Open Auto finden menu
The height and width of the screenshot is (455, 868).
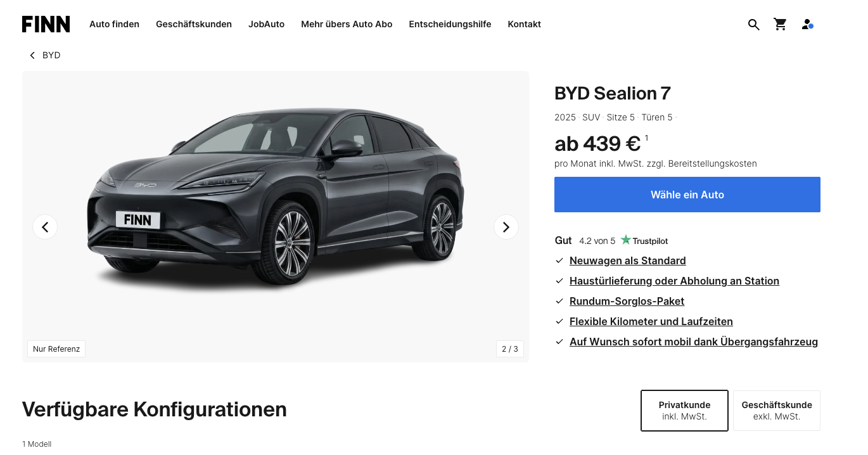pos(114,24)
